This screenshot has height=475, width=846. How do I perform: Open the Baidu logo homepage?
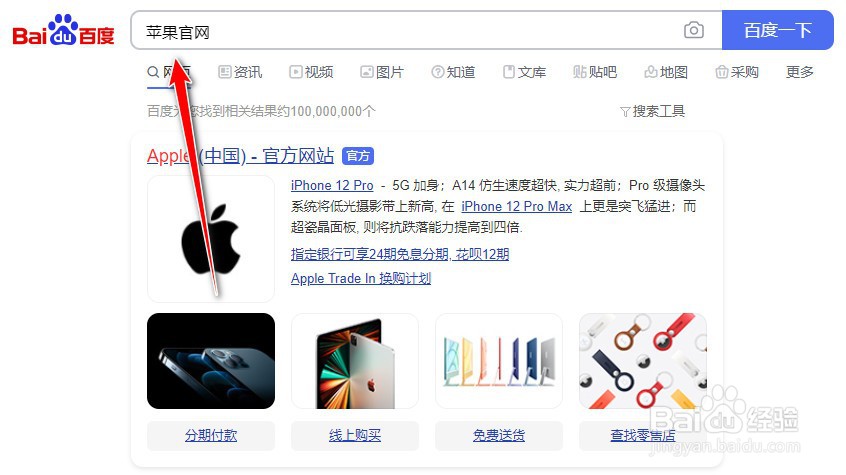[63, 30]
